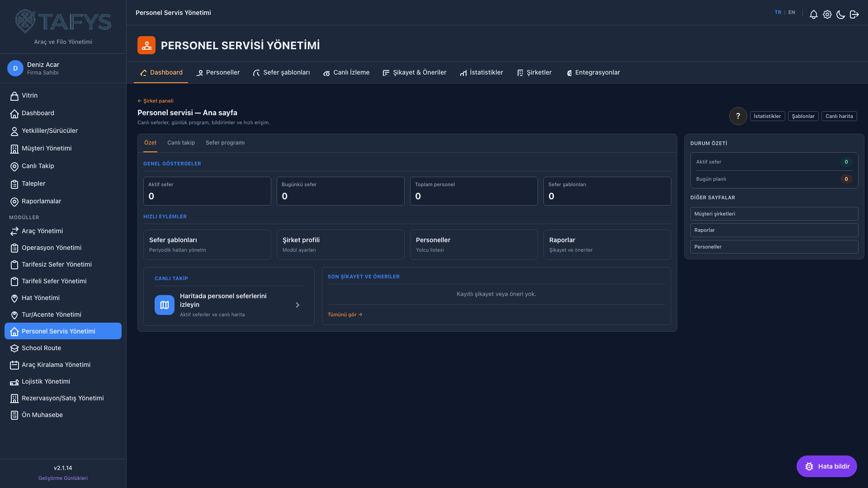The image size is (868, 488).
Task: Expand the live tracking chevron arrow
Action: point(297,305)
